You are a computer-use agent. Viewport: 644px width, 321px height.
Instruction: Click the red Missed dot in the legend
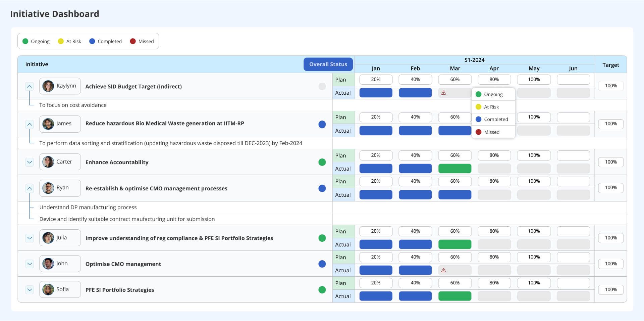133,41
